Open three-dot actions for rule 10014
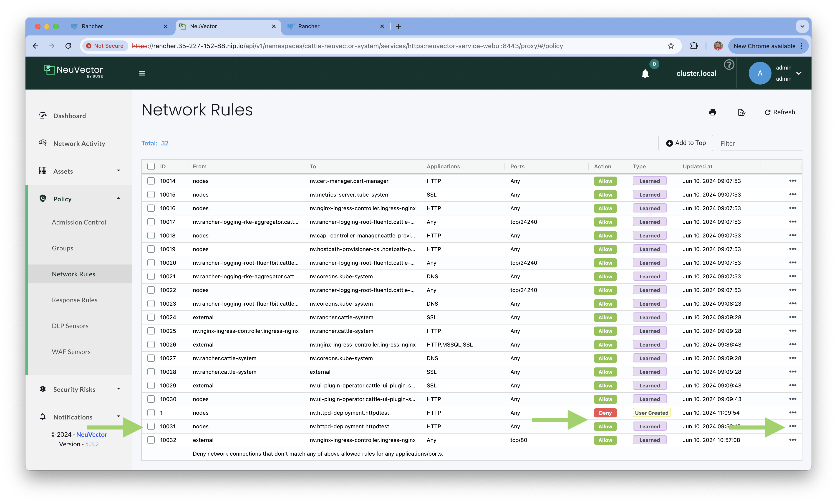This screenshot has width=837, height=504. [792, 181]
